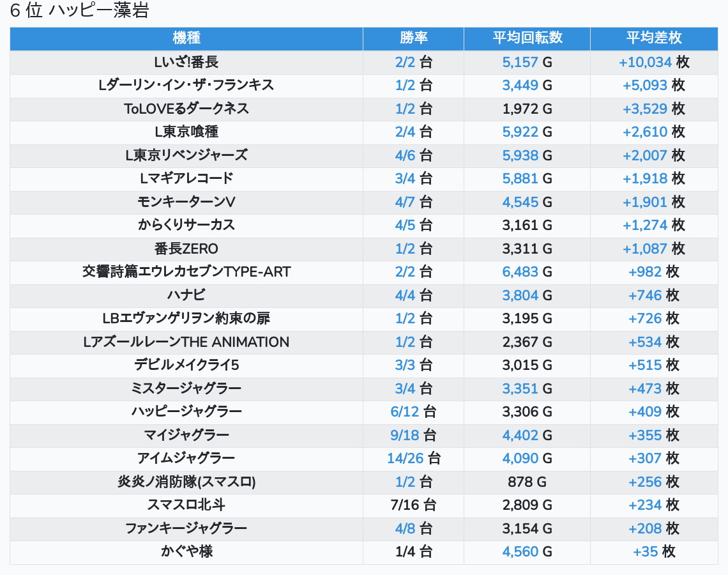Image resolution: width=728 pixels, height=575 pixels.
Task: Click the 3/3 win rate for デビルメイクライ5
Action: click(x=405, y=365)
